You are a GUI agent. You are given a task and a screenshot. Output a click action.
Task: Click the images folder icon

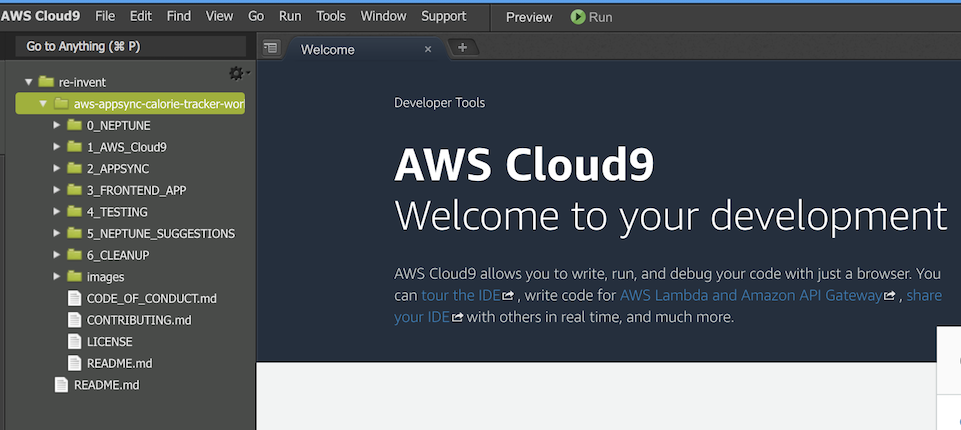click(75, 276)
